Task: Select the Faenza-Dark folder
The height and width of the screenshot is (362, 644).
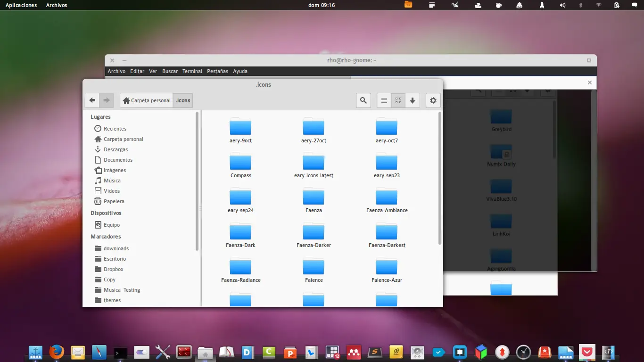Action: pos(240,235)
